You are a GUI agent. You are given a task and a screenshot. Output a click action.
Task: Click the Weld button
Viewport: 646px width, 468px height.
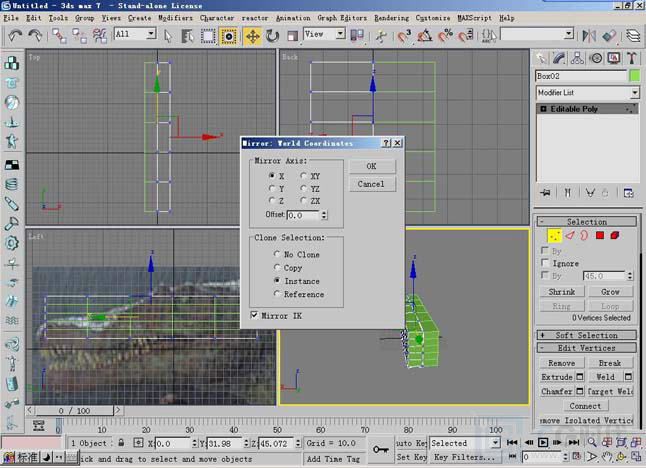(x=605, y=377)
